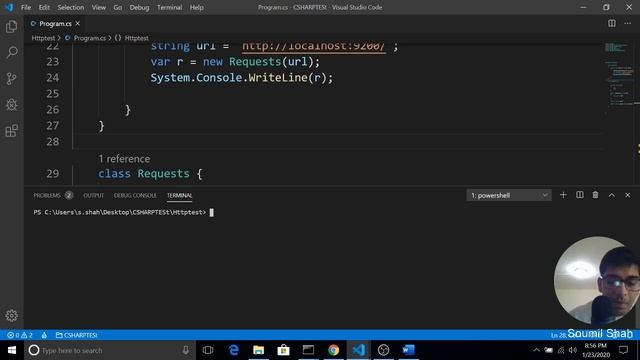
Task: Click the 1 reference code lens
Action: 124,159
